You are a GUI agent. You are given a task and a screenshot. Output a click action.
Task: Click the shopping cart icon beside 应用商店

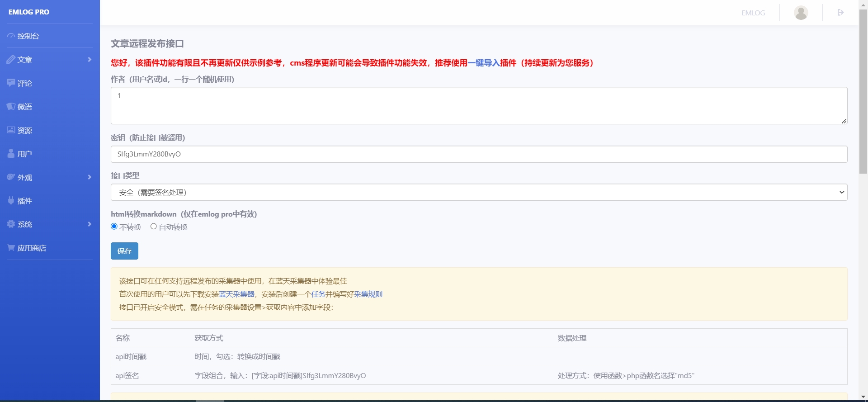(x=11, y=247)
